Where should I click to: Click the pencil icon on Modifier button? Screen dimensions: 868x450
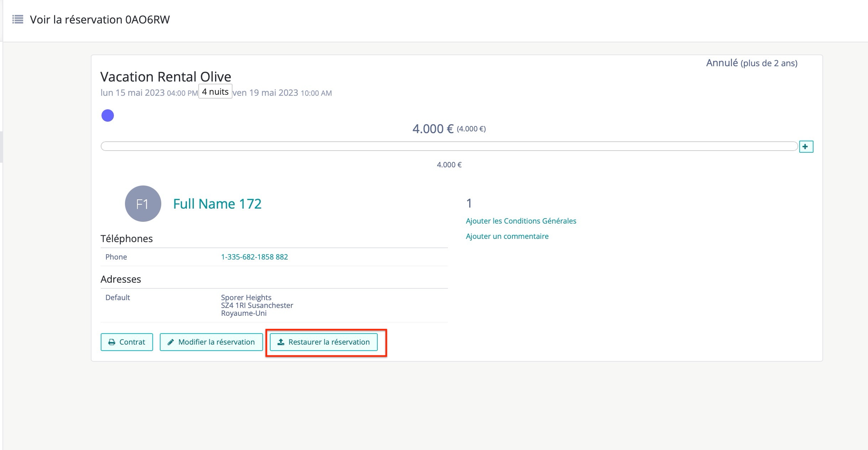click(171, 342)
